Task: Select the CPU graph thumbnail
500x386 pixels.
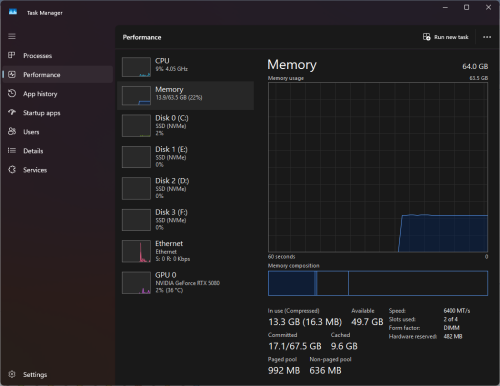Action: [x=136, y=67]
